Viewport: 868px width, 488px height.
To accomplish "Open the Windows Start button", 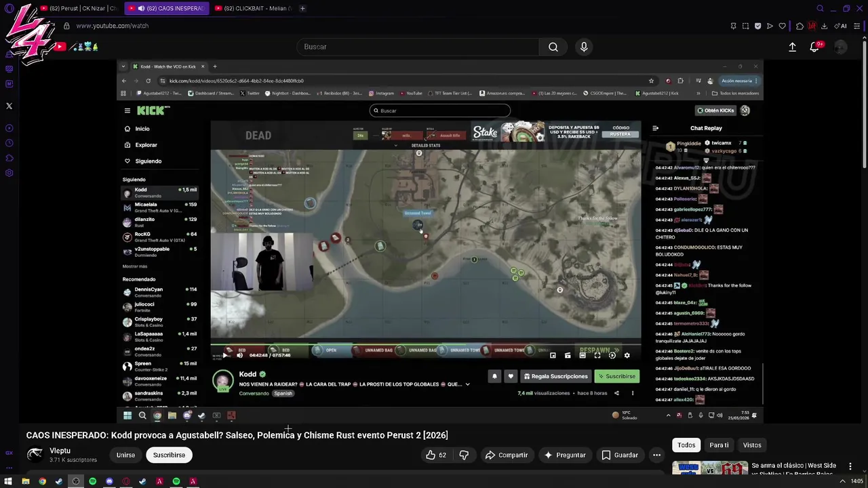I will click(x=8, y=481).
